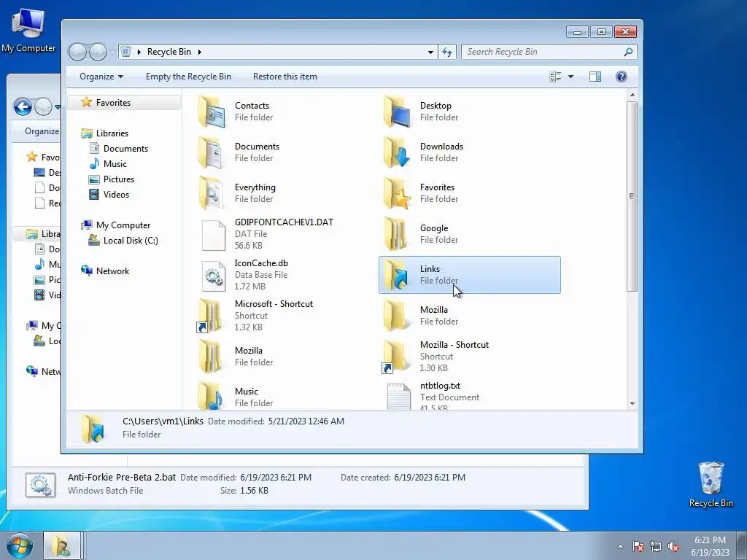Select Videos library in navigation pane
The width and height of the screenshot is (747, 560).
pos(116,194)
